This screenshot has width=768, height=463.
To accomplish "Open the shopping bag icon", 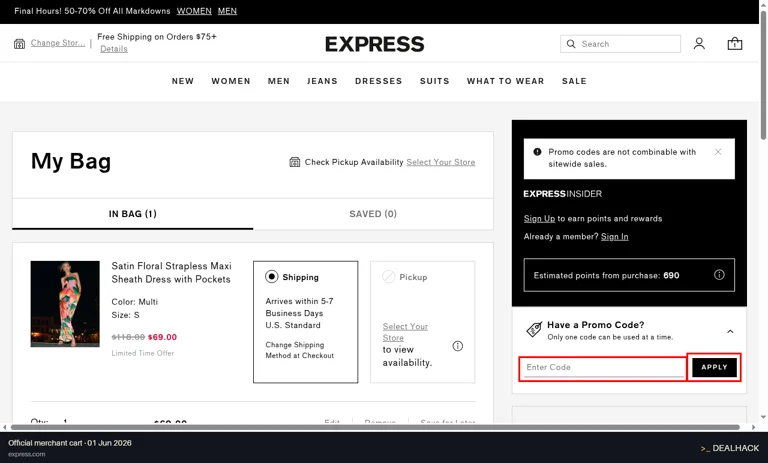I will click(x=734, y=44).
